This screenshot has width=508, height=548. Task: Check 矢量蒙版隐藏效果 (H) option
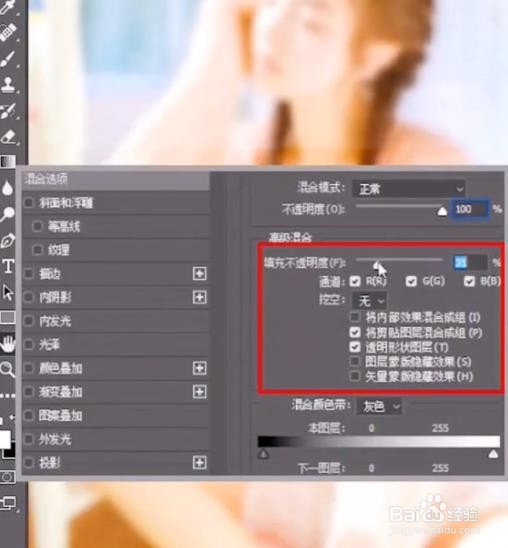pyautogui.click(x=355, y=376)
